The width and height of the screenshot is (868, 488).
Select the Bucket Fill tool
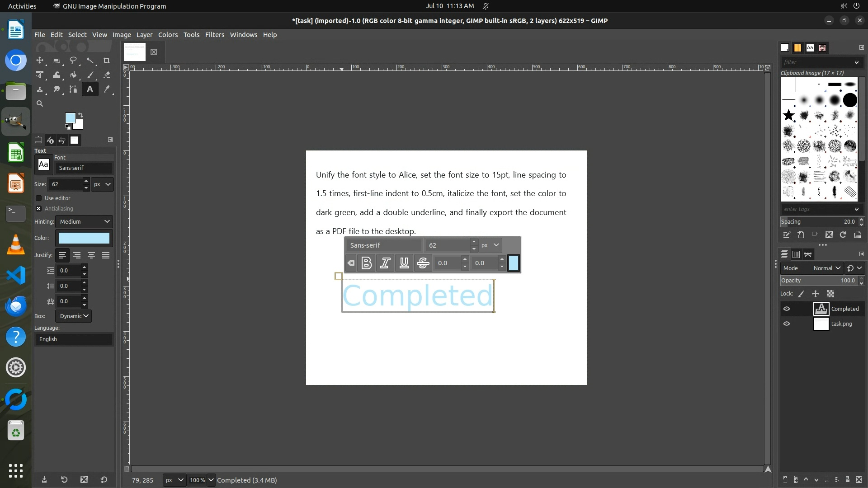point(73,75)
